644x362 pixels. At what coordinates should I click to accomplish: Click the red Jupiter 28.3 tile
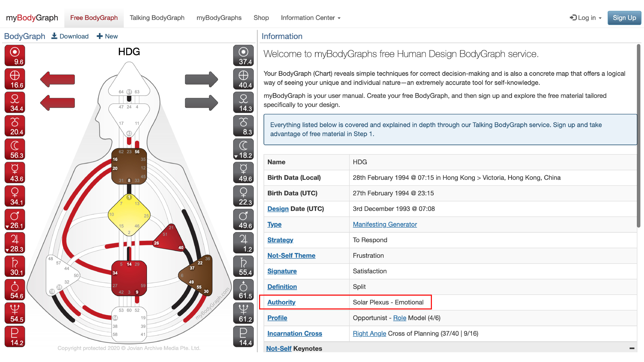pos(15,243)
